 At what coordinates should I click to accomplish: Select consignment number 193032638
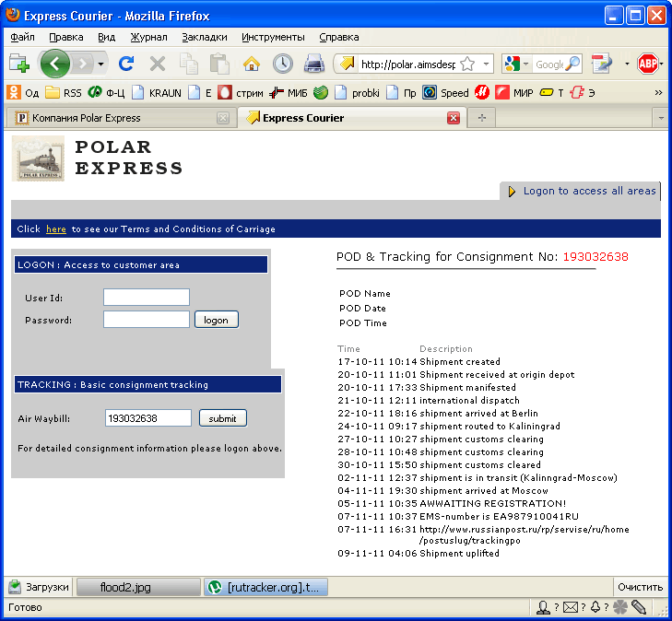595,257
